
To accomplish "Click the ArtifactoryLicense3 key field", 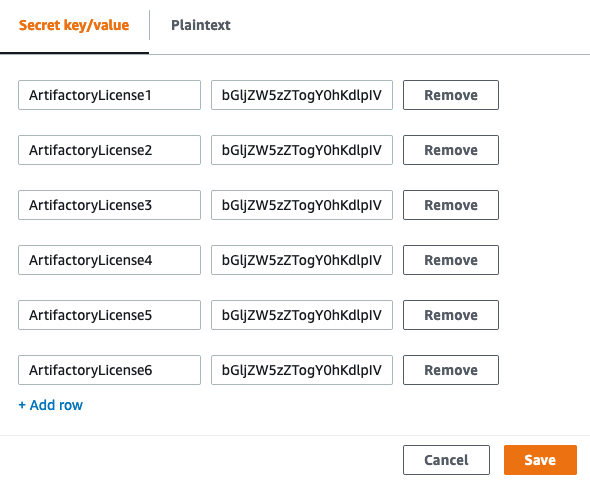I will [109, 205].
